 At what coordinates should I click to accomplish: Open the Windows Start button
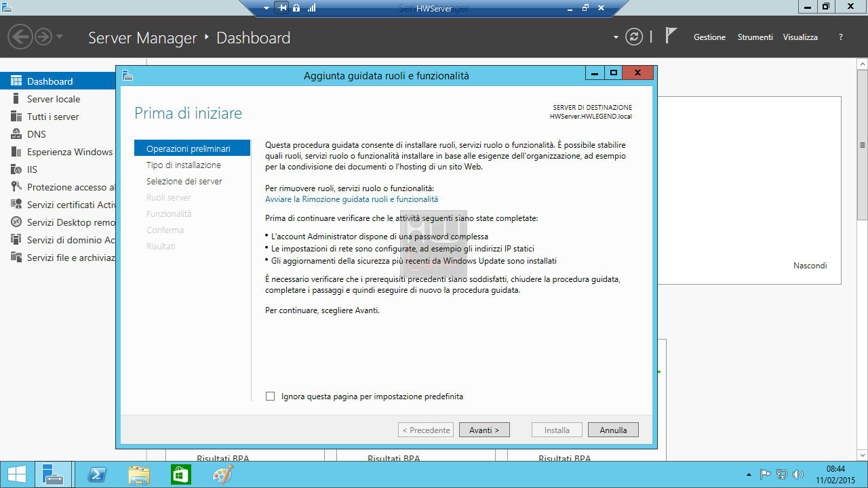17,474
